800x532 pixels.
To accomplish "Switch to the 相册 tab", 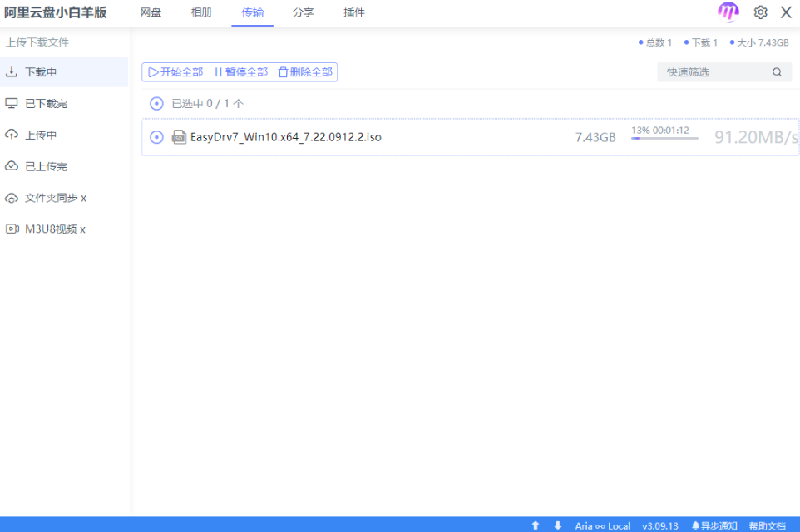I will click(x=201, y=12).
